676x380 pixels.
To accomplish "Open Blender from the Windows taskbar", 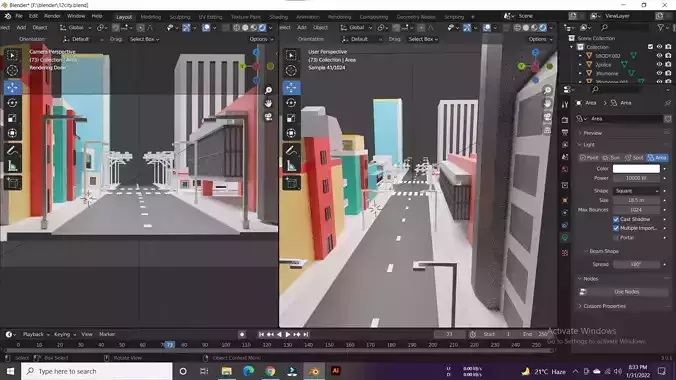I will (314, 371).
